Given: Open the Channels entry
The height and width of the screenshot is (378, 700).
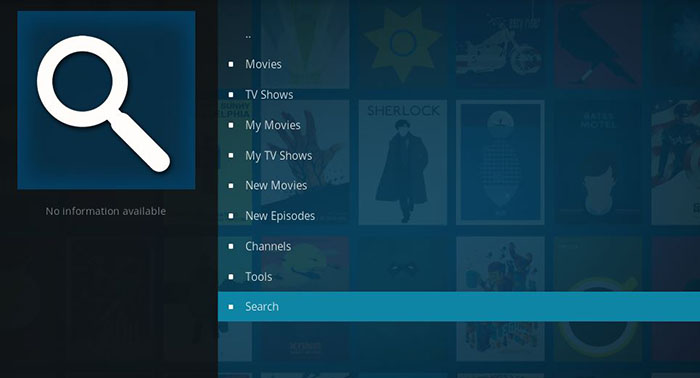Looking at the screenshot, I should pyautogui.click(x=268, y=246).
